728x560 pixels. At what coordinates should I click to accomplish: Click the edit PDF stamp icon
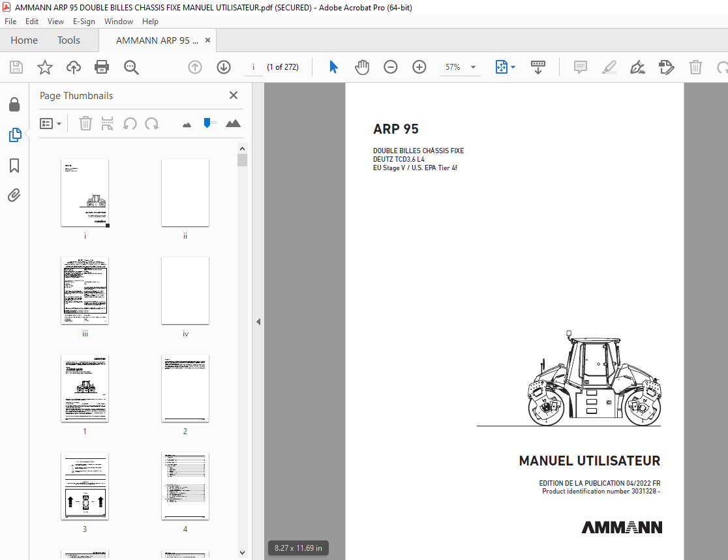(x=666, y=67)
